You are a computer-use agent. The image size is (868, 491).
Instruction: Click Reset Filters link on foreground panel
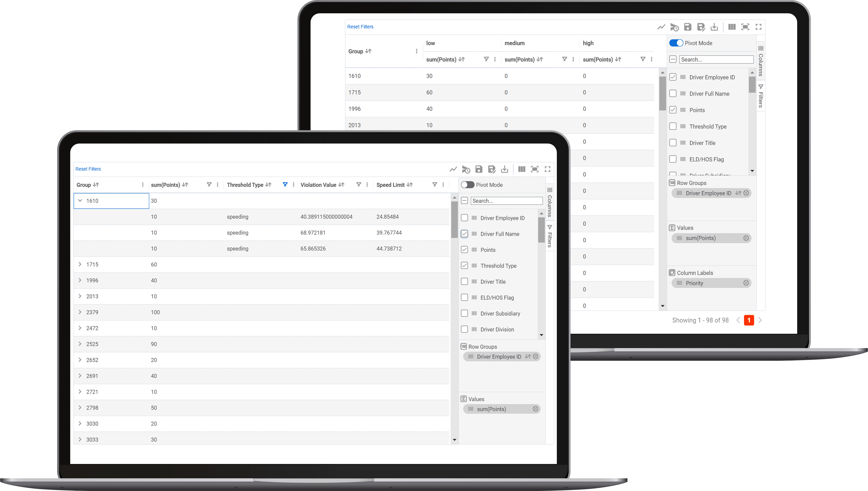coord(88,169)
